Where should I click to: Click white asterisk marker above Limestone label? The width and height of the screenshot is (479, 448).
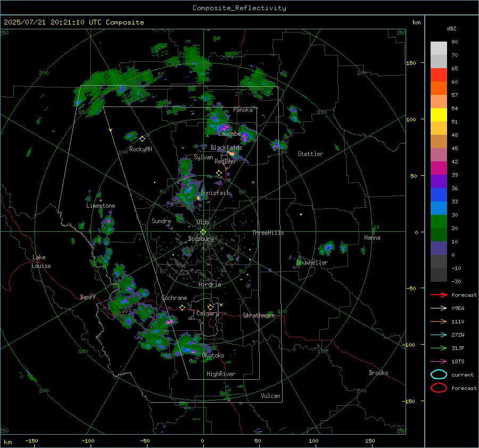101,201
